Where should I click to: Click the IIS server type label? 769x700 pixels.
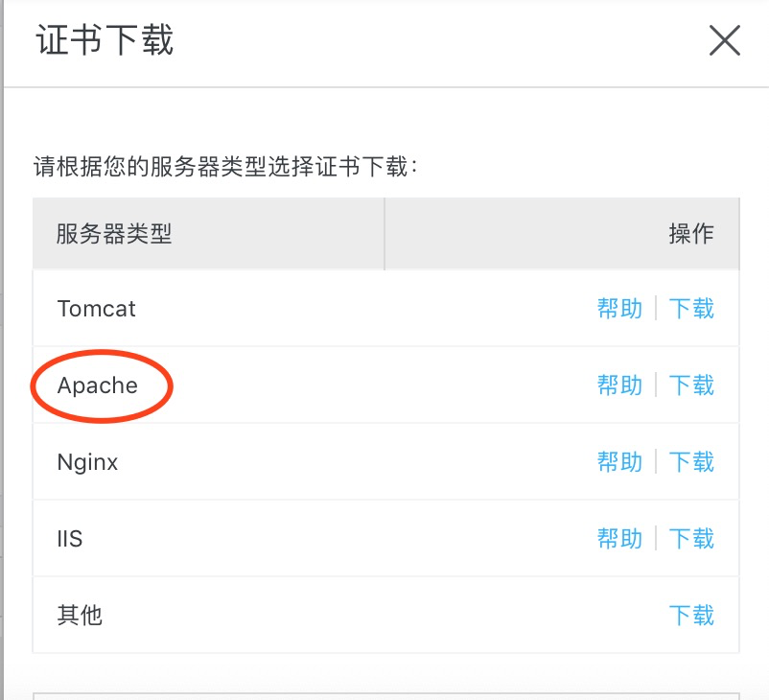70,539
